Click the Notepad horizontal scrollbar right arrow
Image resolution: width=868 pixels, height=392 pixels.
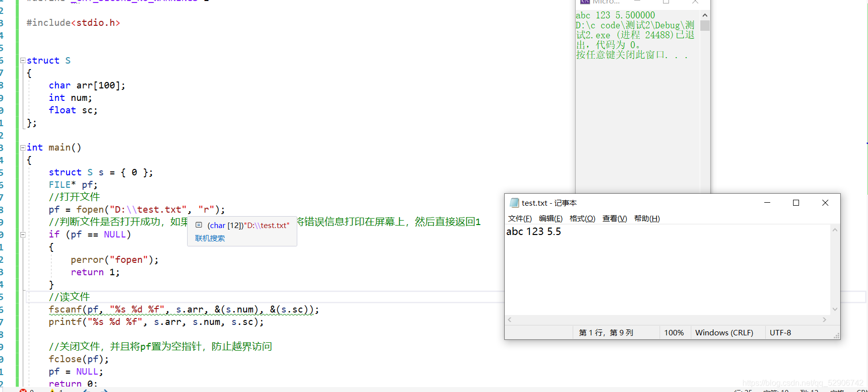pyautogui.click(x=824, y=320)
